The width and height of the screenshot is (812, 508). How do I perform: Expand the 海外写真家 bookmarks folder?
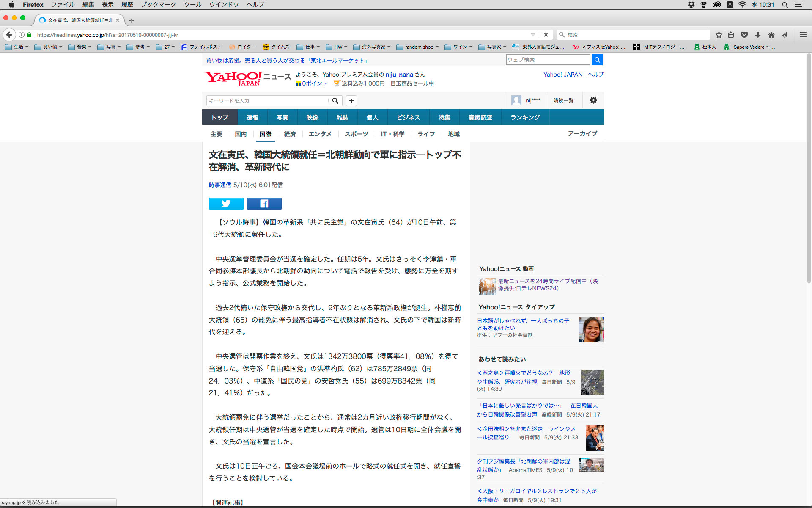(372, 47)
